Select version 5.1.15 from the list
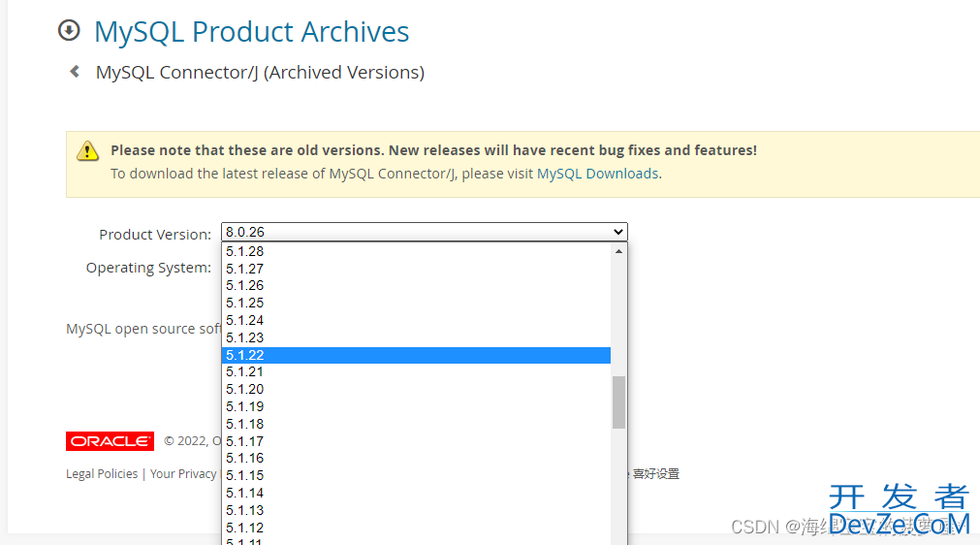 coord(416,475)
